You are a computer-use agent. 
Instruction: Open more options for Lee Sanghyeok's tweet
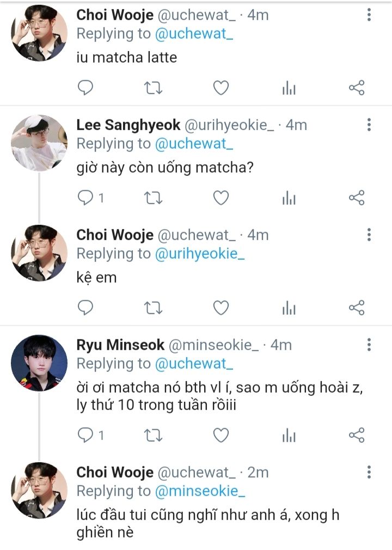pyautogui.click(x=369, y=125)
